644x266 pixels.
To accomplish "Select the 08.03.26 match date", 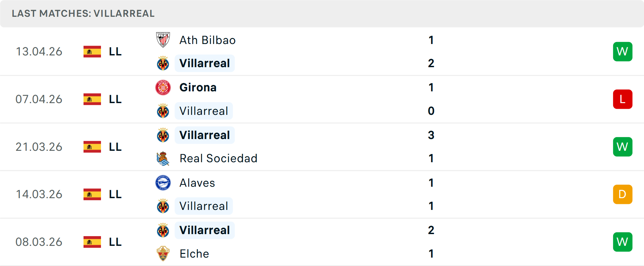I will (39, 242).
